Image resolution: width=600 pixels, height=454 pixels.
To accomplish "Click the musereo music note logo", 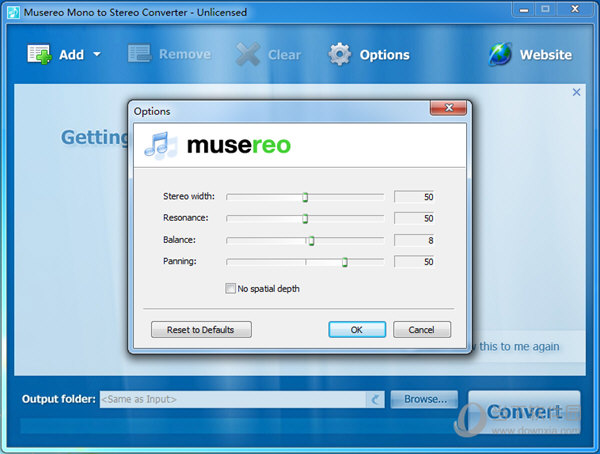I will [161, 145].
